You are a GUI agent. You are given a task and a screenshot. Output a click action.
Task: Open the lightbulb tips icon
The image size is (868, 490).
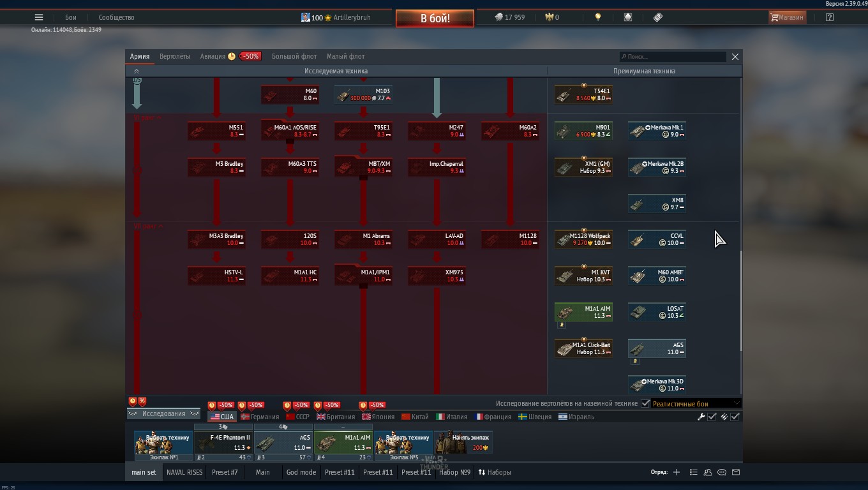[x=598, y=17]
